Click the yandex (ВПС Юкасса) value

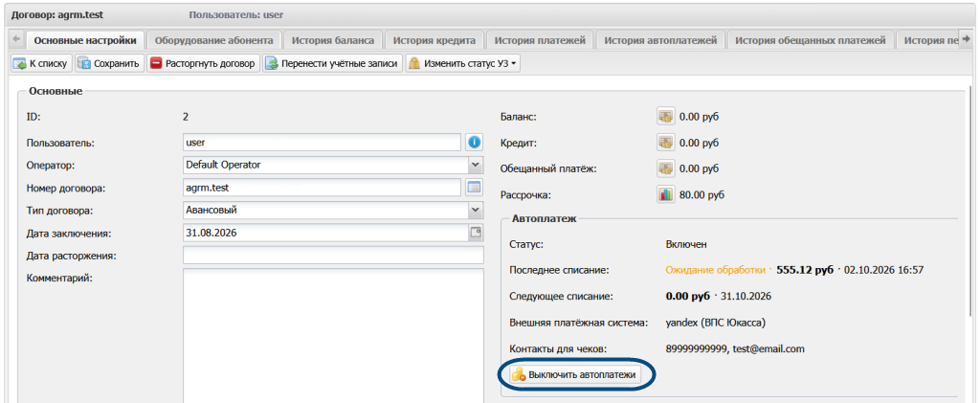click(716, 323)
